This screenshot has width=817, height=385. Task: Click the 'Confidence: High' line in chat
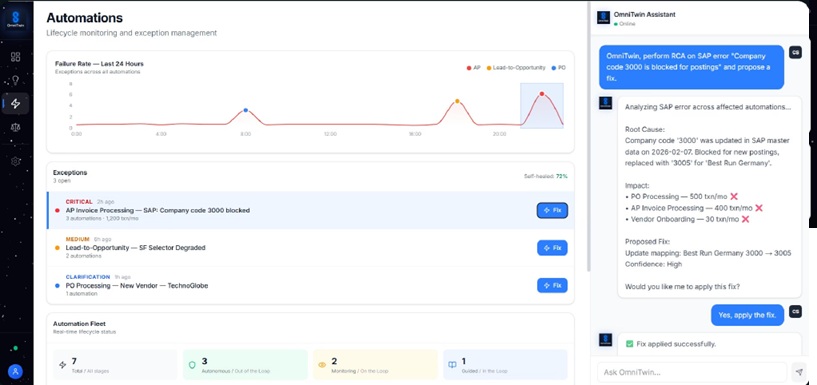point(653,264)
